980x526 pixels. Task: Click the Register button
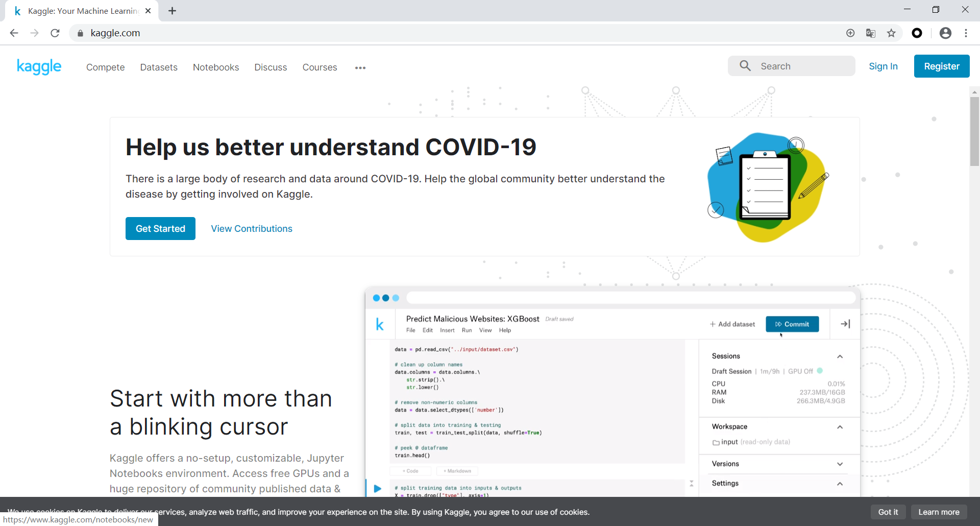(x=942, y=66)
